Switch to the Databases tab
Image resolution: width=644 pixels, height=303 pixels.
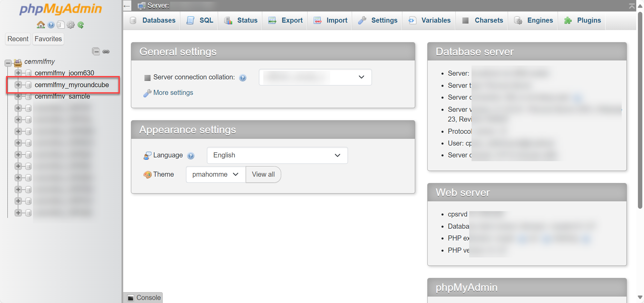tap(153, 21)
